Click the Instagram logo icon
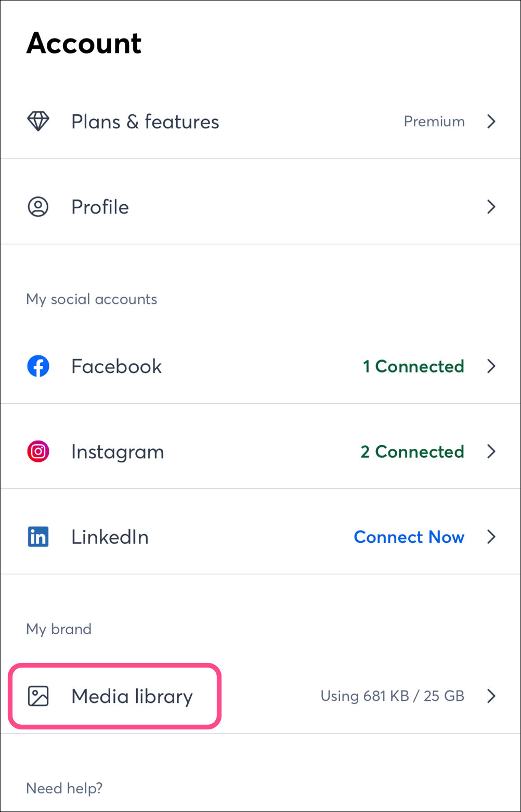521x812 pixels. click(x=38, y=451)
